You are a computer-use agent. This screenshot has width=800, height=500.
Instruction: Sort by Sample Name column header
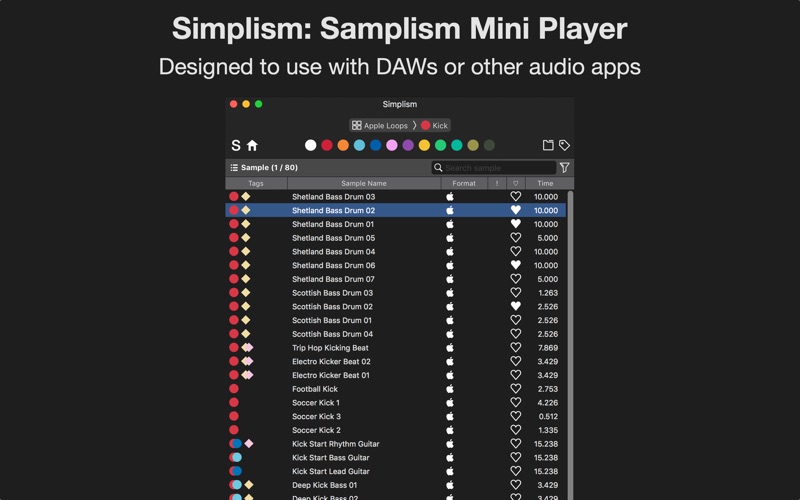pyautogui.click(x=364, y=183)
